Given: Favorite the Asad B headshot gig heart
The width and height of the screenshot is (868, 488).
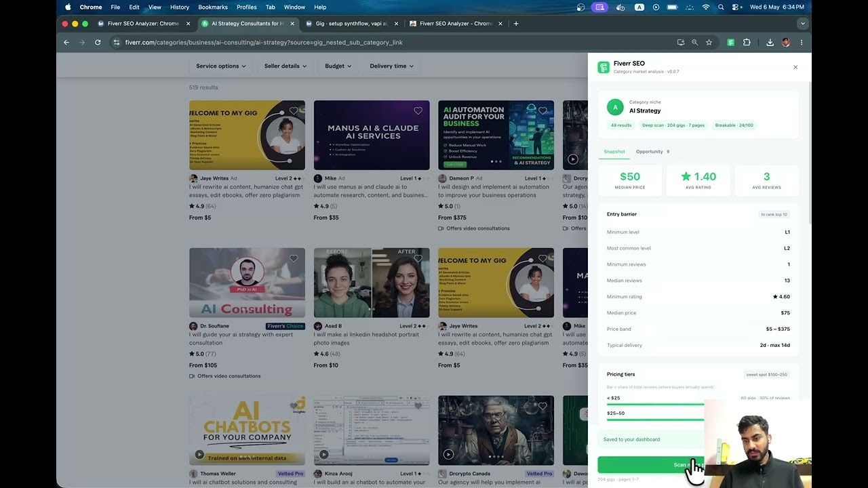Looking at the screenshot, I should (418, 258).
